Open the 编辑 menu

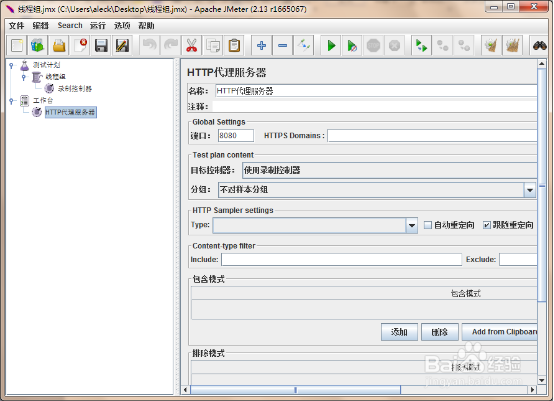(x=40, y=25)
